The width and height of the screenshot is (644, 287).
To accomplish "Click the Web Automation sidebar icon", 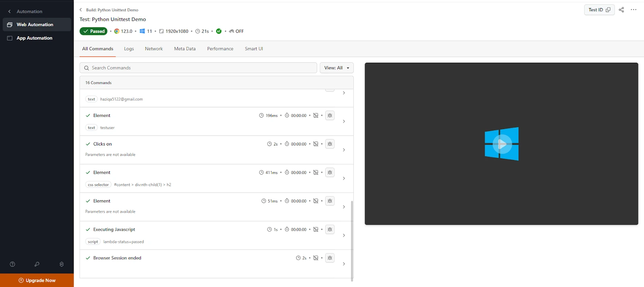I will [10, 25].
